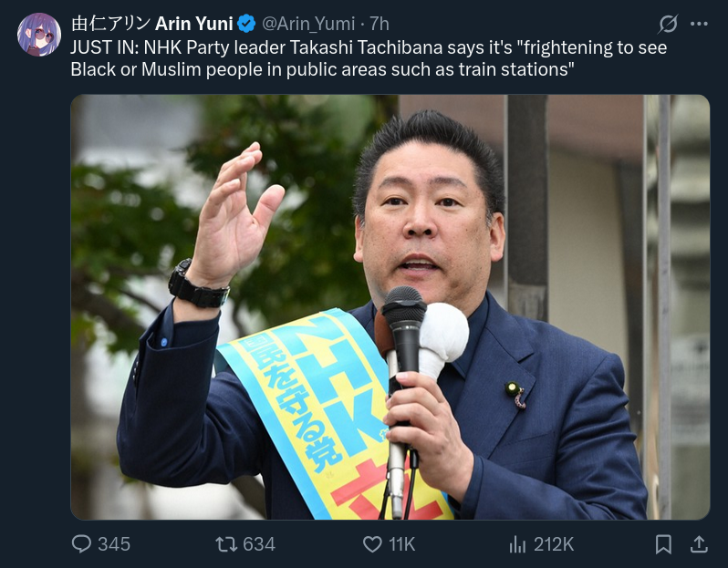
Task: Open the @Arin_Yumi handle link
Action: tap(308, 24)
